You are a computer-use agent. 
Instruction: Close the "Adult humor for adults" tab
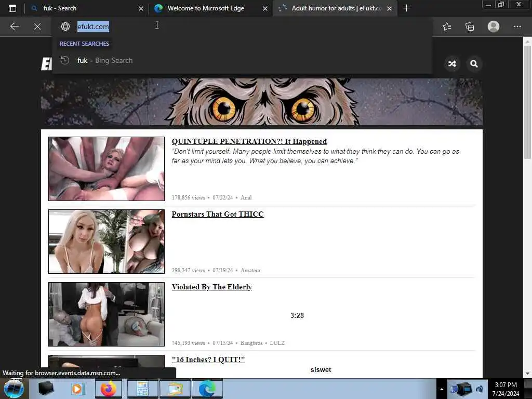point(390,8)
